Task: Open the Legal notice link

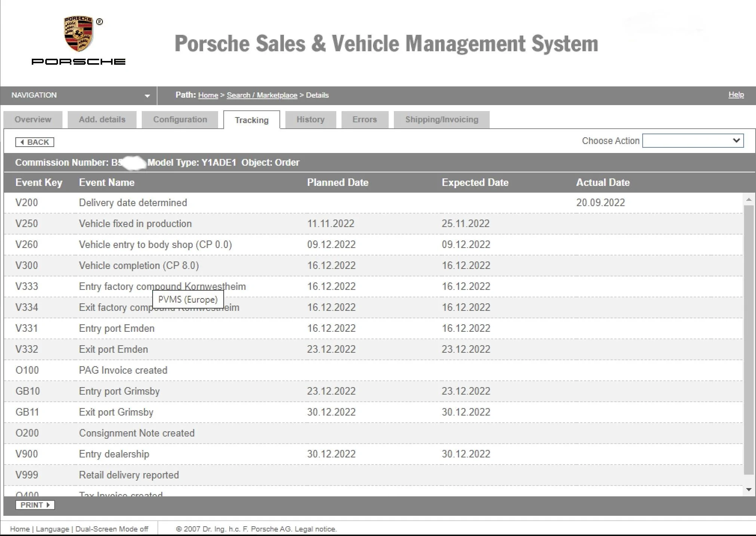Action: point(315,529)
